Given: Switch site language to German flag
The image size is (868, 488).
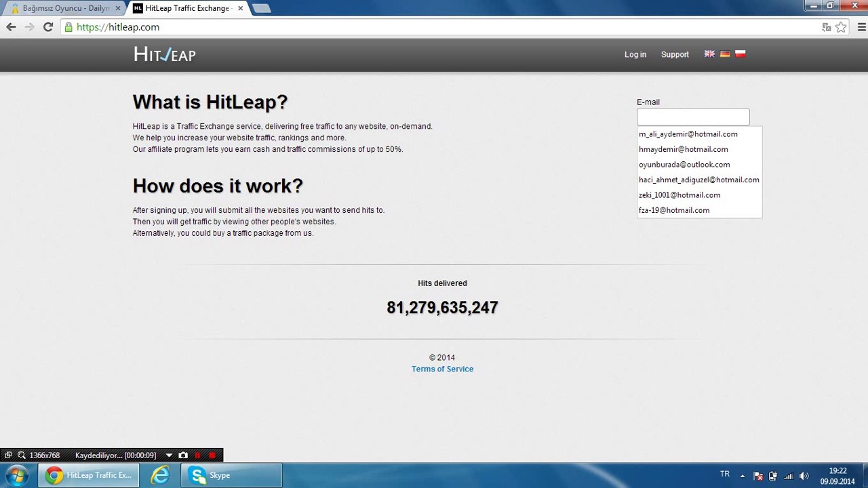Looking at the screenshot, I should coord(725,54).
